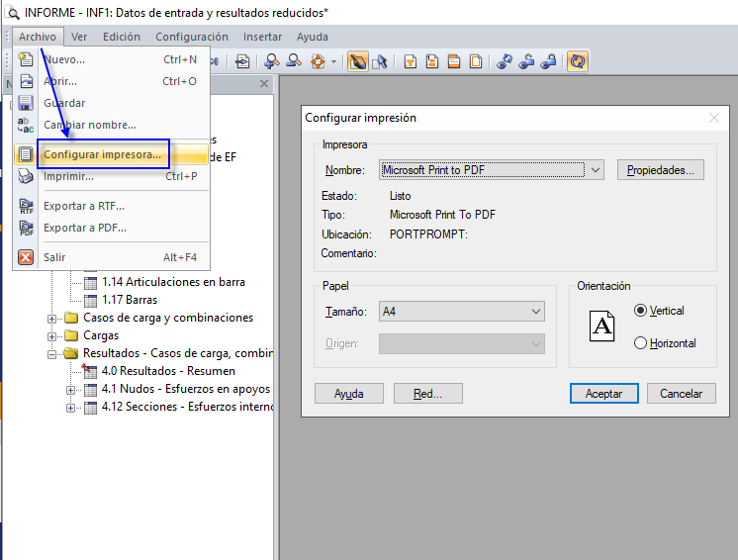Click the eye with closed padlock icon
The width and height of the screenshot is (738, 560).
click(548, 61)
